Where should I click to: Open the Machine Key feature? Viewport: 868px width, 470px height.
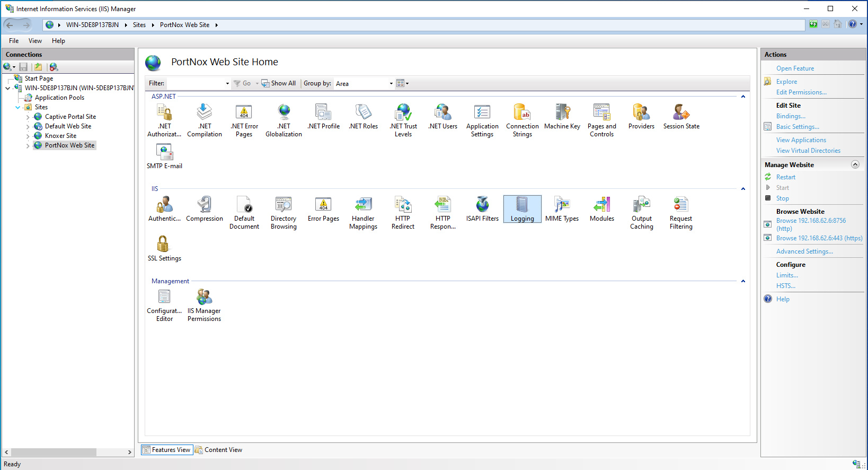tap(562, 117)
